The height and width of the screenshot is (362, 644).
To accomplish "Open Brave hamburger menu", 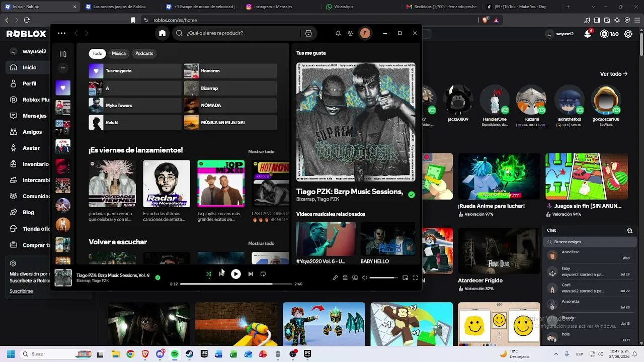I will pos(638,20).
